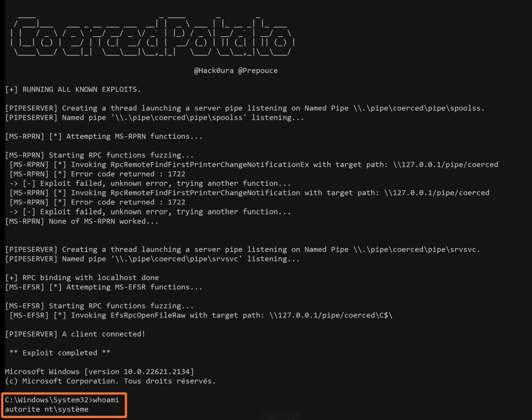532x420 pixels.
Task: Click 'Attempting MS-RPRN functions...' line
Action: point(104,137)
